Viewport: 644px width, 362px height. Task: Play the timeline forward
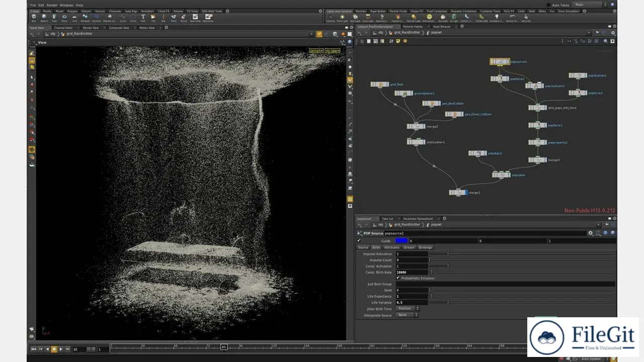click(61, 349)
